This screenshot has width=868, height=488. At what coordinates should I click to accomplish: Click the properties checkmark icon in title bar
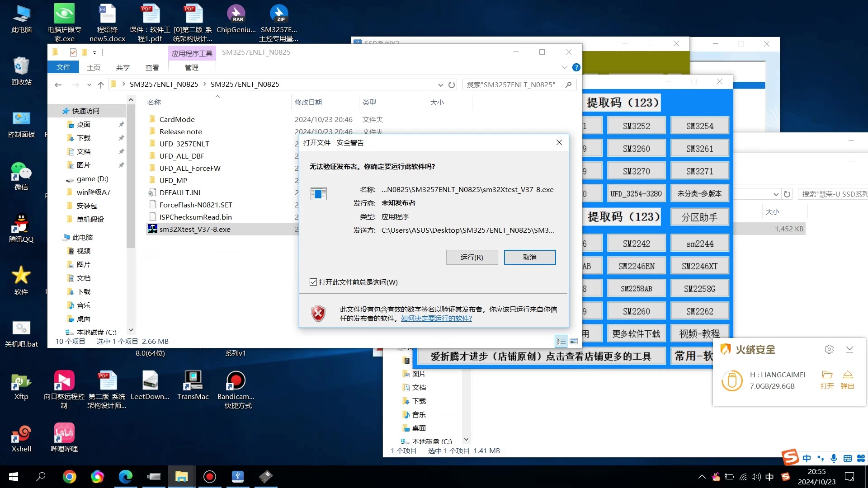(73, 52)
